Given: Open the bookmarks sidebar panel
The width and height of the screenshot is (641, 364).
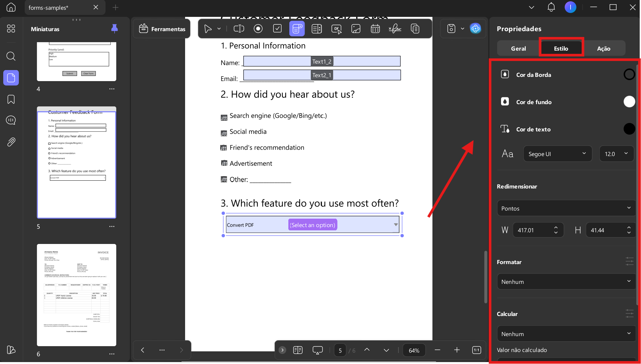Looking at the screenshot, I should pyautogui.click(x=11, y=99).
